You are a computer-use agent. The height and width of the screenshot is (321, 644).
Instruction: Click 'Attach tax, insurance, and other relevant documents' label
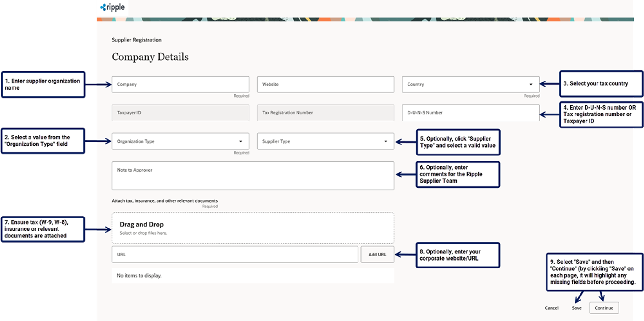click(x=165, y=200)
